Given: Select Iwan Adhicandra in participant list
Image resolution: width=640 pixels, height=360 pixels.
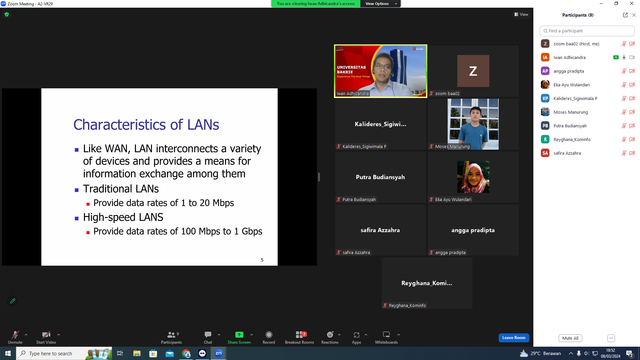Looking at the screenshot, I should (x=587, y=58).
